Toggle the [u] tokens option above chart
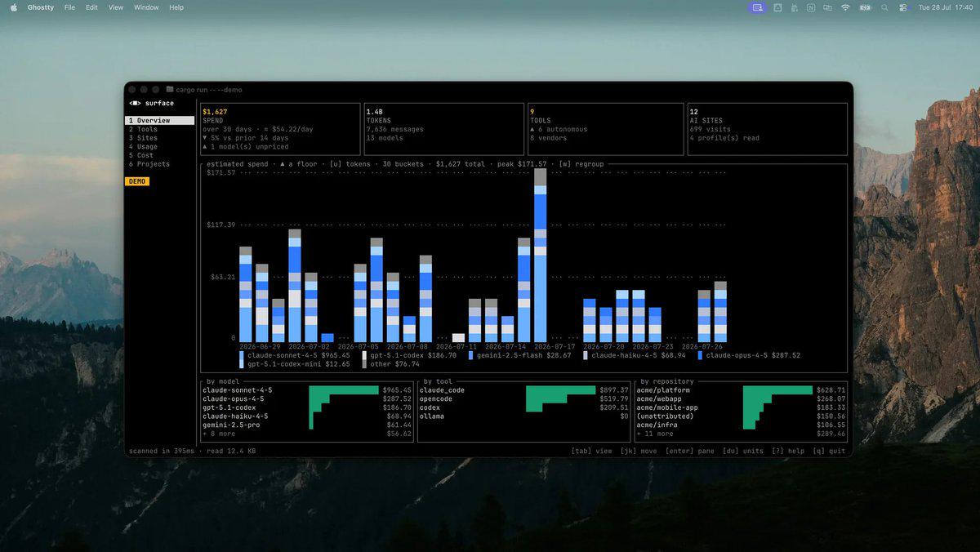 [351, 164]
